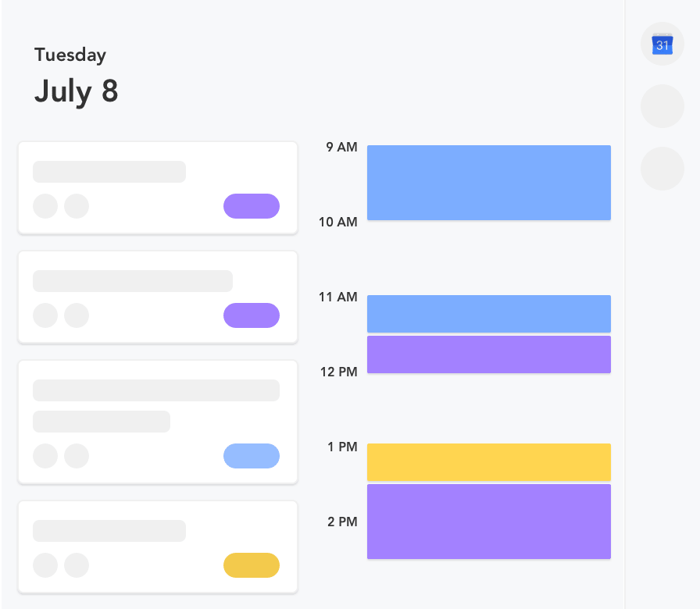Select the purple event ending at 12 PM

click(x=489, y=354)
